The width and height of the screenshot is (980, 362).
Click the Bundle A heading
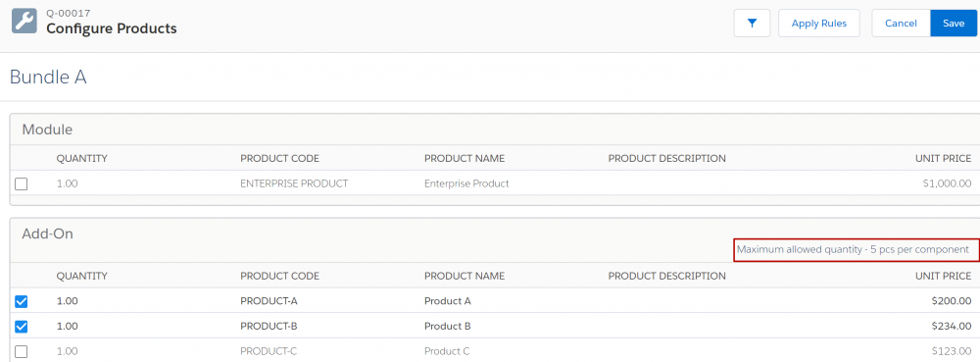pos(48,77)
